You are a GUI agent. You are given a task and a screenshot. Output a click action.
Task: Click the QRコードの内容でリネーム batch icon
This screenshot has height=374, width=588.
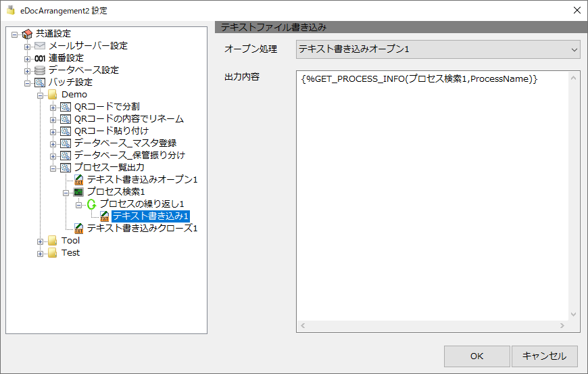click(66, 119)
